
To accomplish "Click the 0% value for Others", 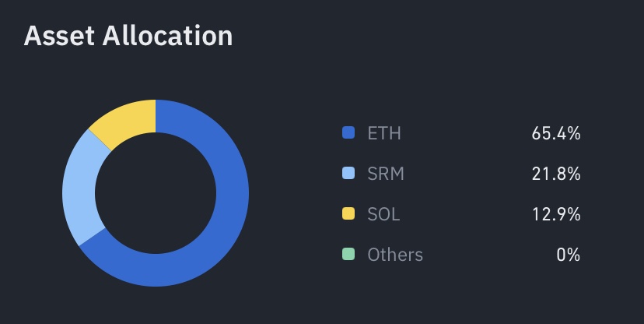I will click(569, 255).
